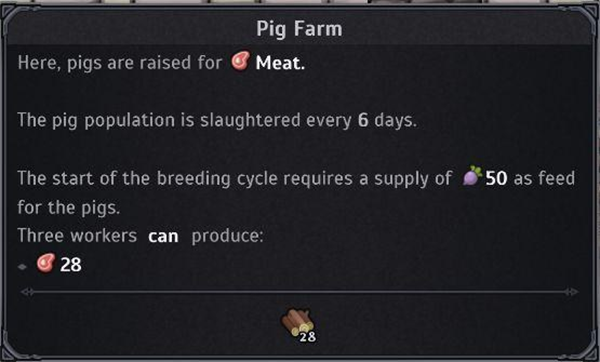Click the divider's left arrow ornament
600x362 pixels.
click(x=27, y=292)
